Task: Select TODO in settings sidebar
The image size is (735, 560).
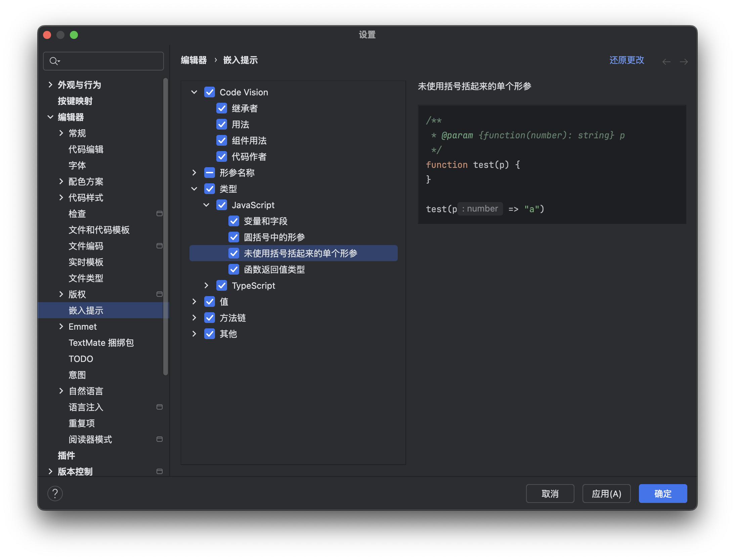Action: click(81, 359)
